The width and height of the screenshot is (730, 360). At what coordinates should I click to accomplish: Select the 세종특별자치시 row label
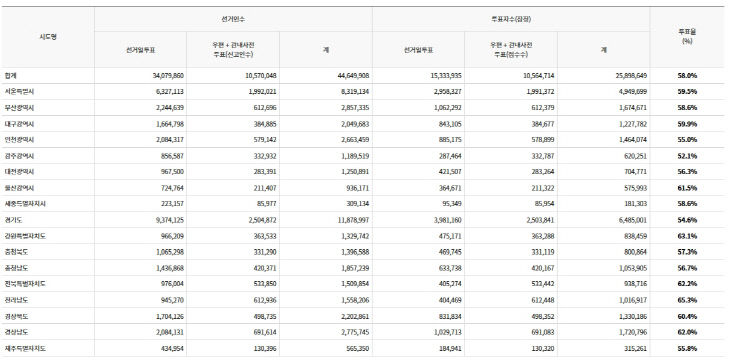[x=25, y=204]
